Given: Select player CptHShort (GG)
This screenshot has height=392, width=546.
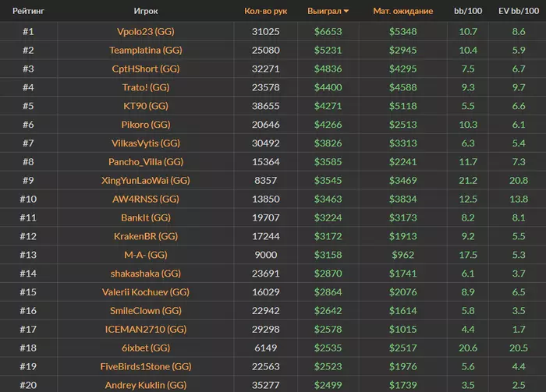Looking at the screenshot, I should pyautogui.click(x=146, y=69).
